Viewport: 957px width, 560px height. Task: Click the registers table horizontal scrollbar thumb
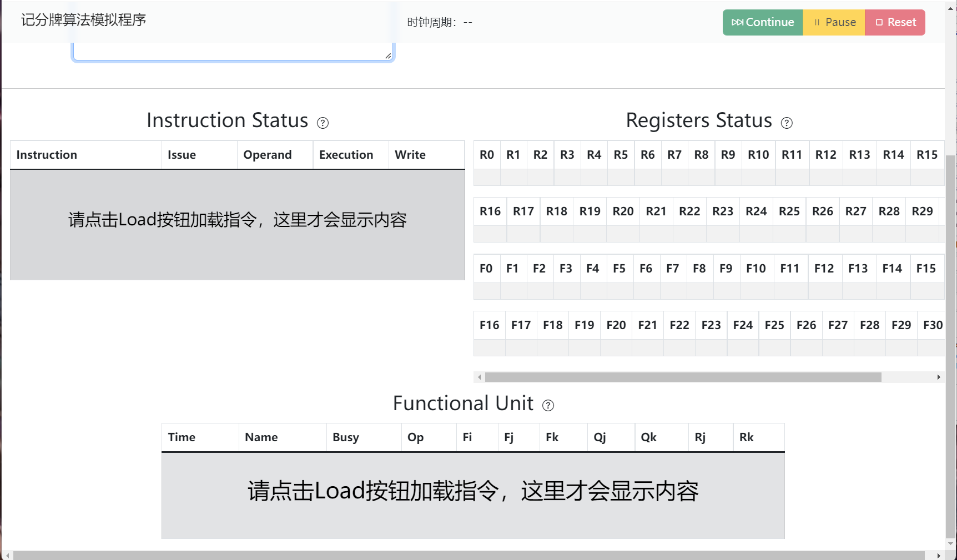tap(683, 377)
